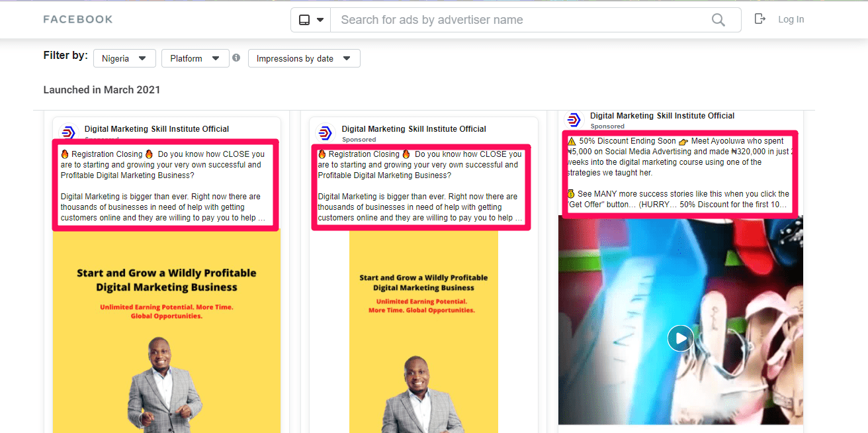Open first ad's Digital Marketing Skill Institute name
The image size is (868, 433).
[x=157, y=129]
